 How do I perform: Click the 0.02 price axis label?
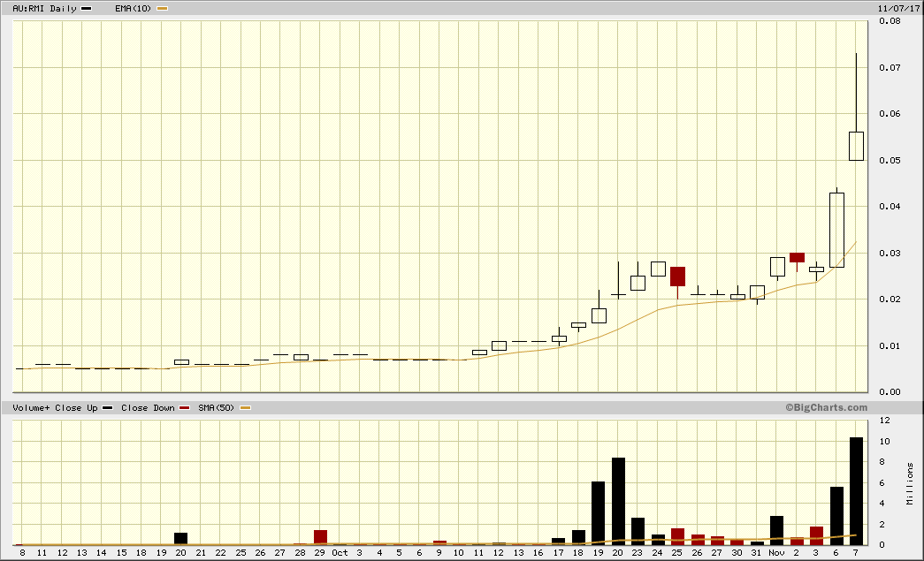(x=890, y=299)
